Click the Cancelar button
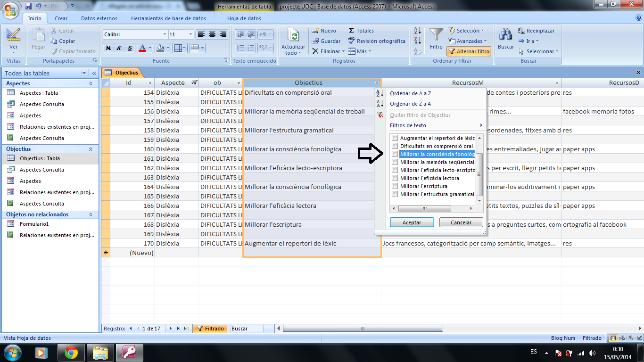Viewport: 644px width, 362px height. [x=461, y=222]
